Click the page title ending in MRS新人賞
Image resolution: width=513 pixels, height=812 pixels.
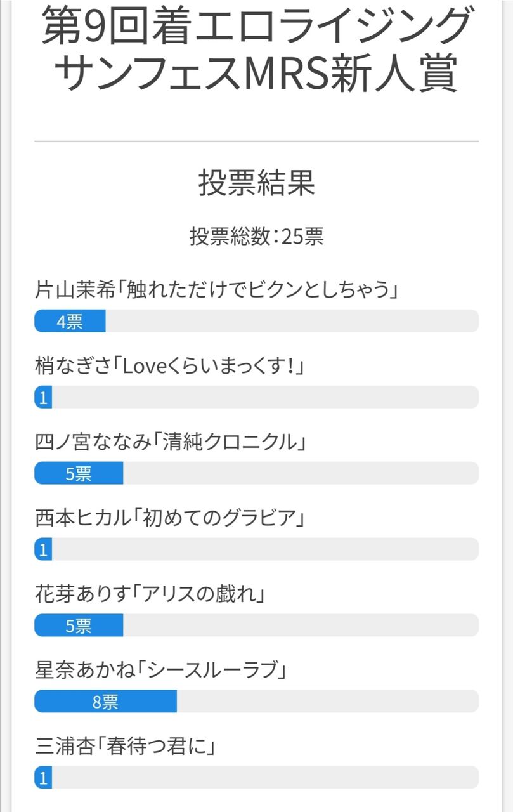pos(256,51)
